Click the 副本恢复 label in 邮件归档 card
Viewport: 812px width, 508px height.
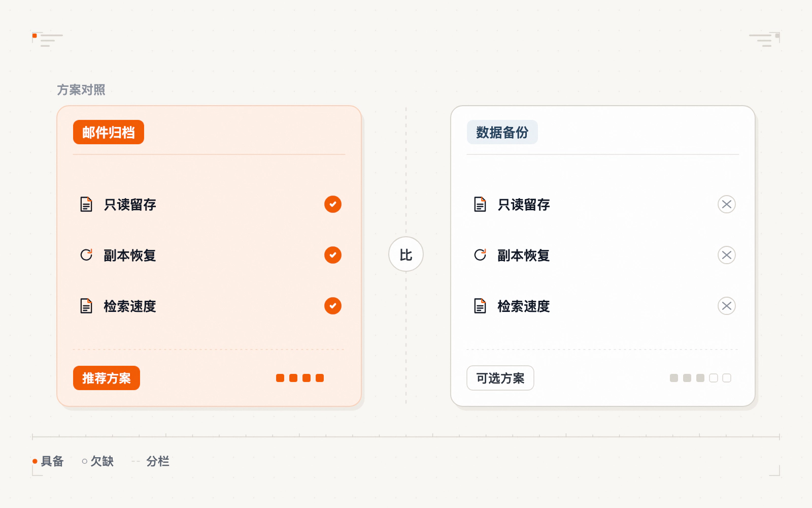coord(130,255)
